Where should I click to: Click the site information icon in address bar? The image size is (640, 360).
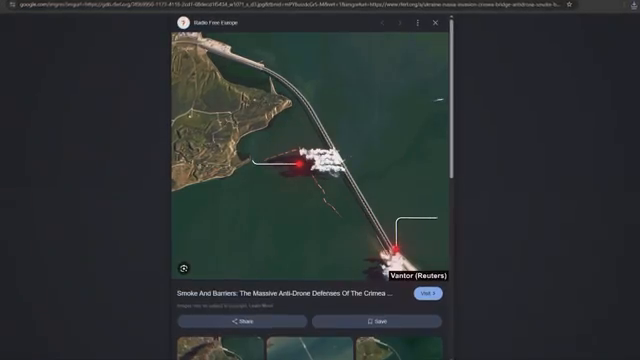(x=12, y=4)
